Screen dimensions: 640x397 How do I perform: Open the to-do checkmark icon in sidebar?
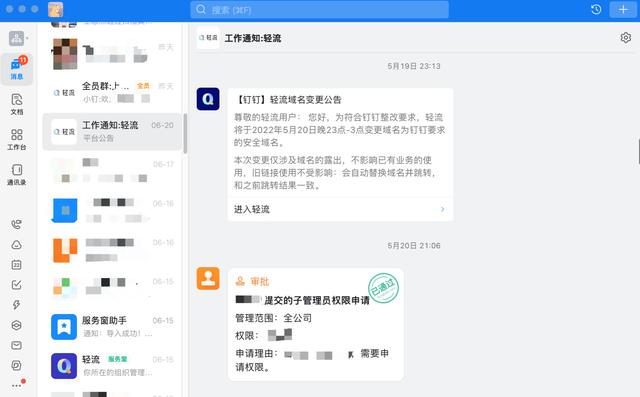[16, 285]
